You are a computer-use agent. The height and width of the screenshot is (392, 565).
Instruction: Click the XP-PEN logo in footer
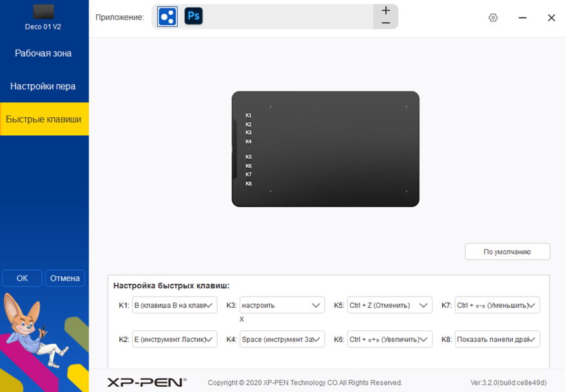pos(147,382)
